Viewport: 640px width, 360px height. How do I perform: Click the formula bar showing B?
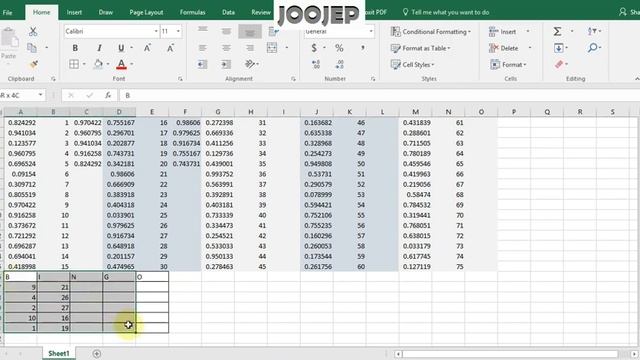(379, 95)
